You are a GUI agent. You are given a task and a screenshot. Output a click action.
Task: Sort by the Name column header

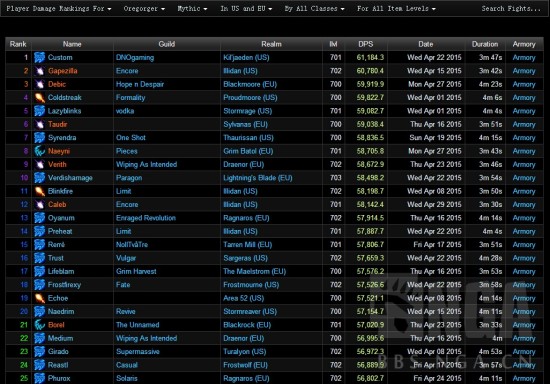point(72,44)
